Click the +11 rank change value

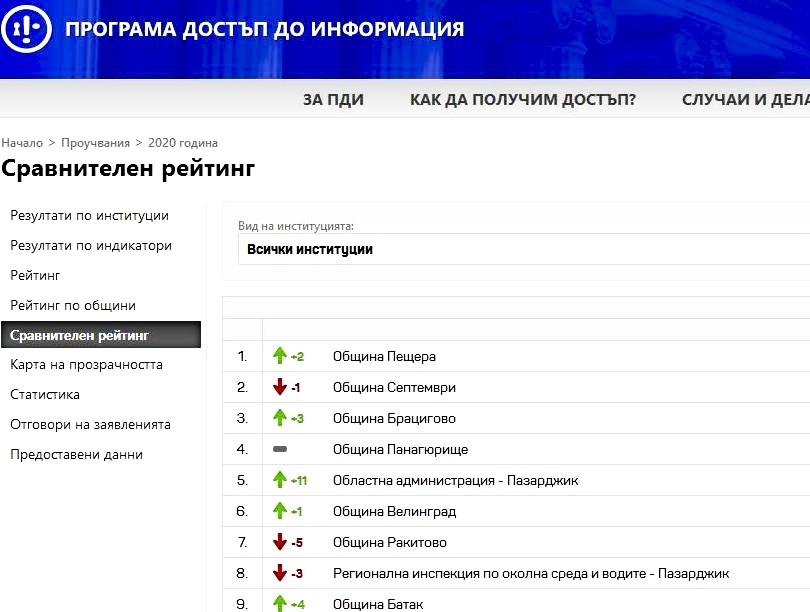(299, 481)
